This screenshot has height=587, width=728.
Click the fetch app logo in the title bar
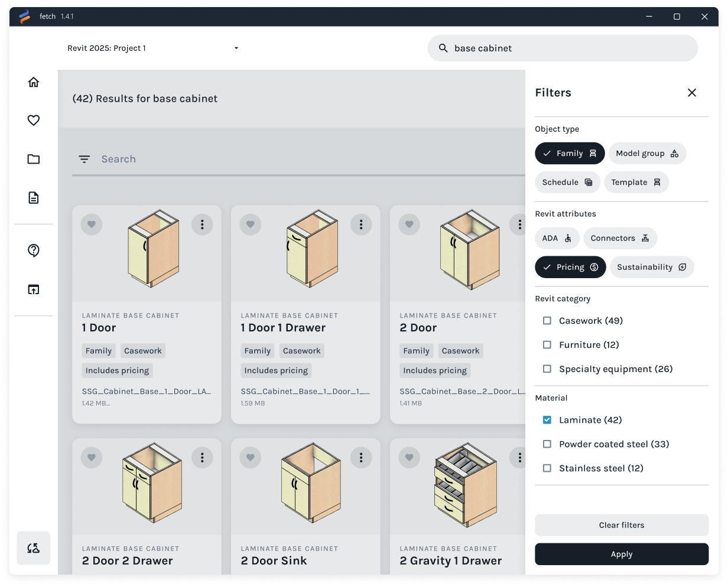pyautogui.click(x=24, y=17)
